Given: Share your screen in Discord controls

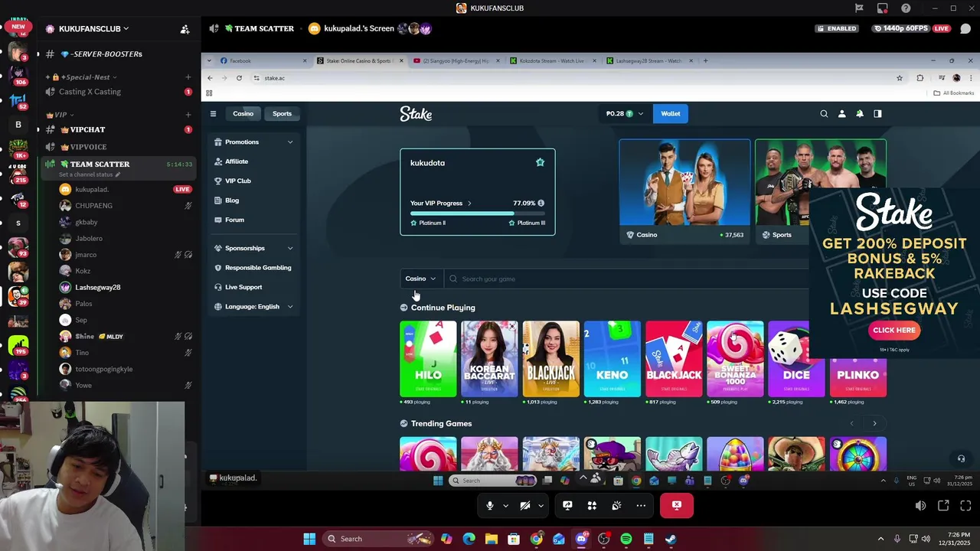Looking at the screenshot, I should click(x=567, y=506).
